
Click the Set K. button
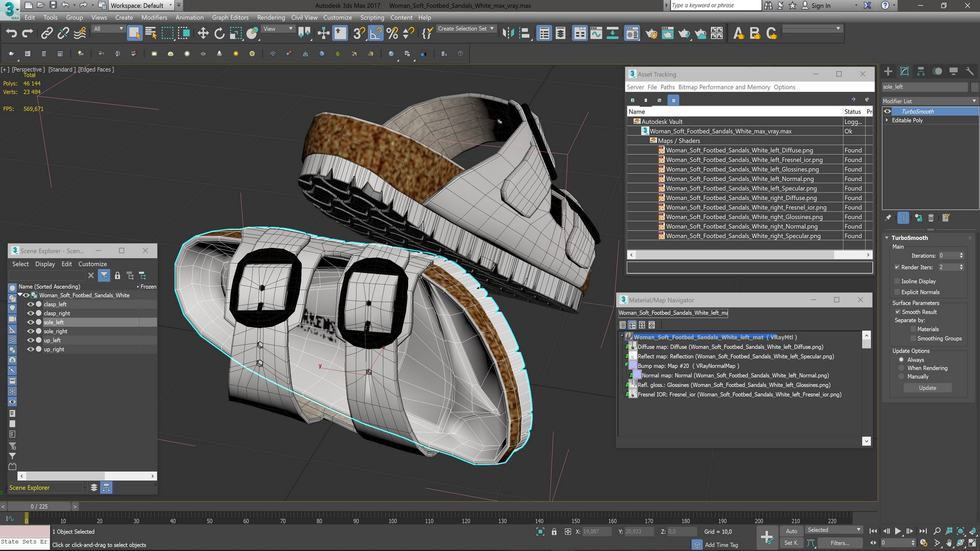(791, 543)
